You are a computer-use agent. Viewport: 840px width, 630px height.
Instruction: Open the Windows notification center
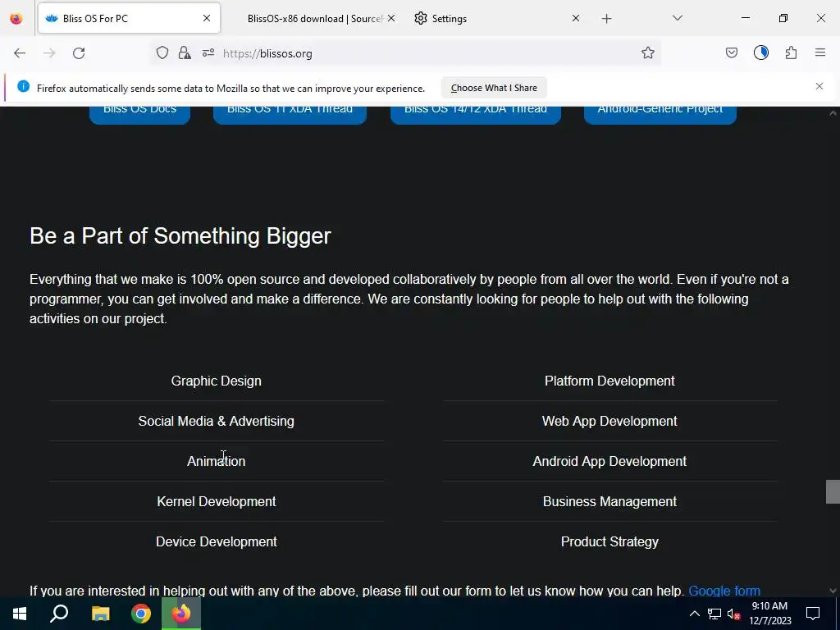(x=813, y=614)
